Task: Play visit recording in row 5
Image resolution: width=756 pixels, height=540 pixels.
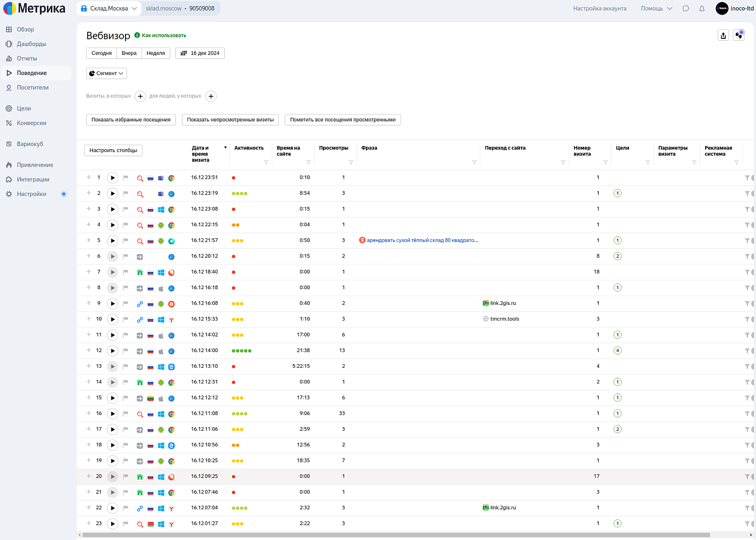Action: [x=112, y=241]
